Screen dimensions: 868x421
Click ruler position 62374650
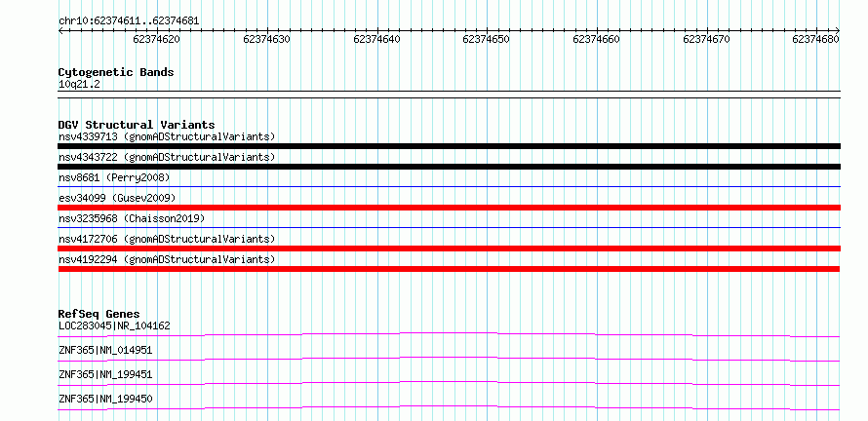(486, 39)
